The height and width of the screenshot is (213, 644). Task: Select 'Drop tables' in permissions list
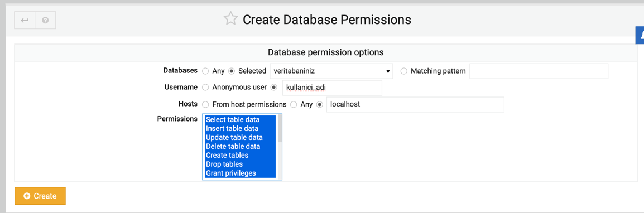coord(240,164)
